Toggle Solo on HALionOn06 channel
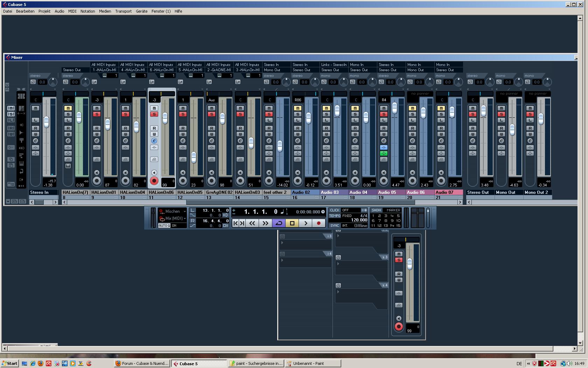 tap(154, 114)
